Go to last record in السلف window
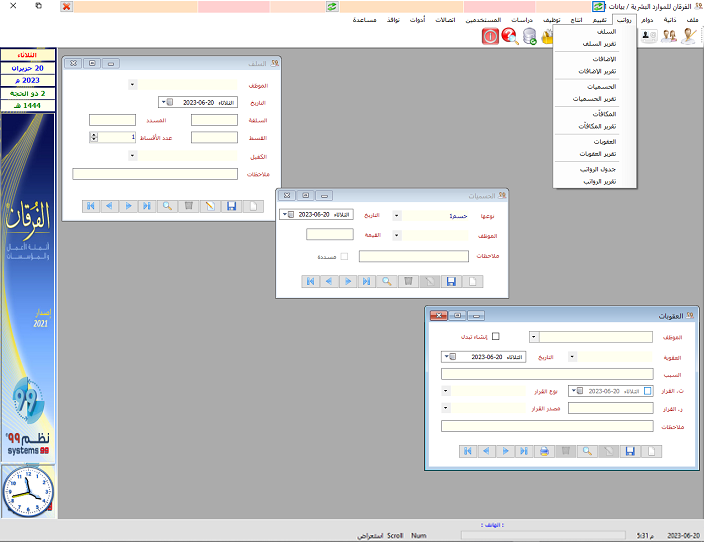 click(x=146, y=205)
